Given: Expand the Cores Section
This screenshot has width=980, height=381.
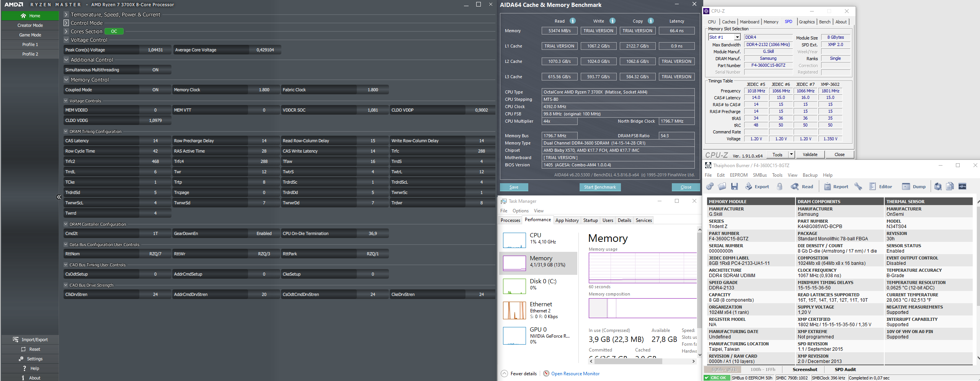Looking at the screenshot, I should tap(66, 31).
